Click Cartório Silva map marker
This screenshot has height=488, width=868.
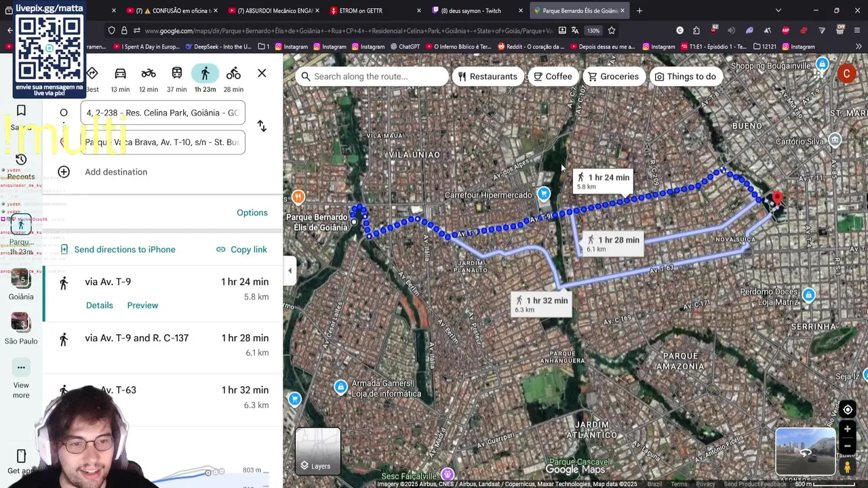835,140
